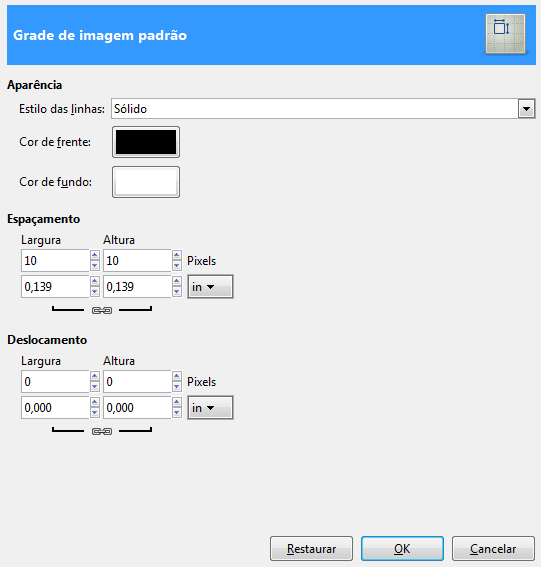Toggle the Espaçamento chain link icon
541x567 pixels.
coord(102,310)
